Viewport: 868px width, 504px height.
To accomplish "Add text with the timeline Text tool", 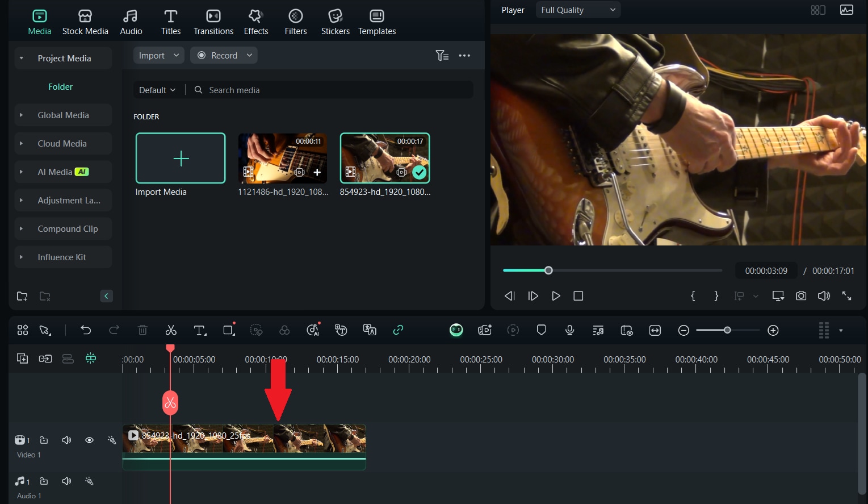I will 200,330.
